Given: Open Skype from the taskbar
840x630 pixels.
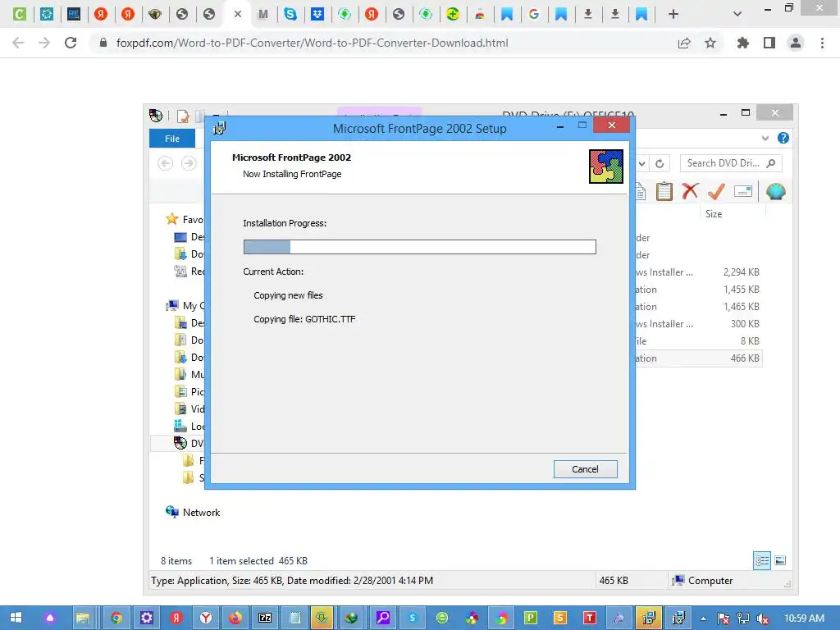Looking at the screenshot, I should 412,618.
